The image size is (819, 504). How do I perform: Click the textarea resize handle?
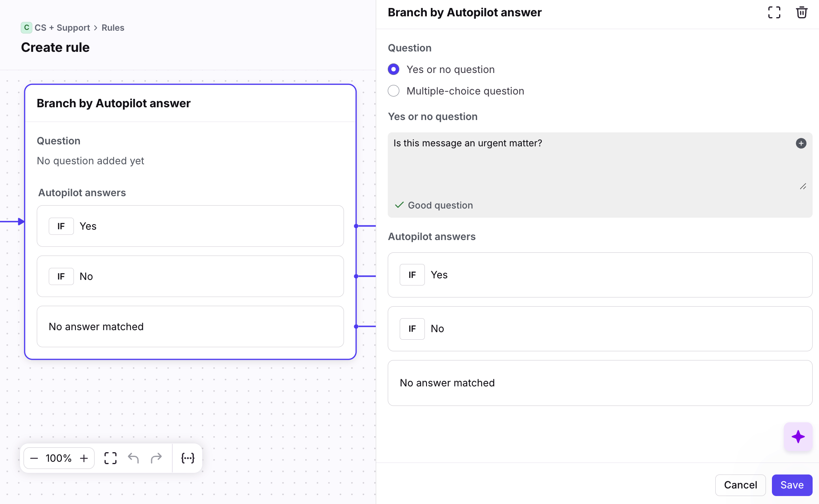[803, 187]
